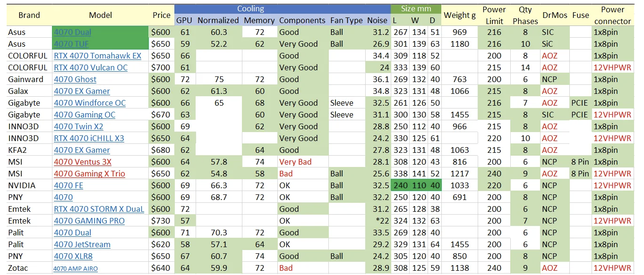Click the 4070 JetStream link
The height and width of the screenshot is (275, 644).
pos(82,244)
